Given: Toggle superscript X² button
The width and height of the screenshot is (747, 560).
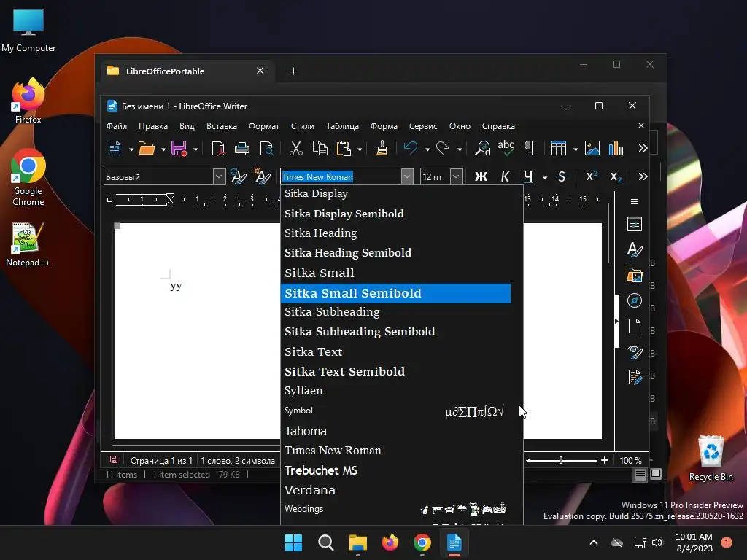Looking at the screenshot, I should click(591, 176).
